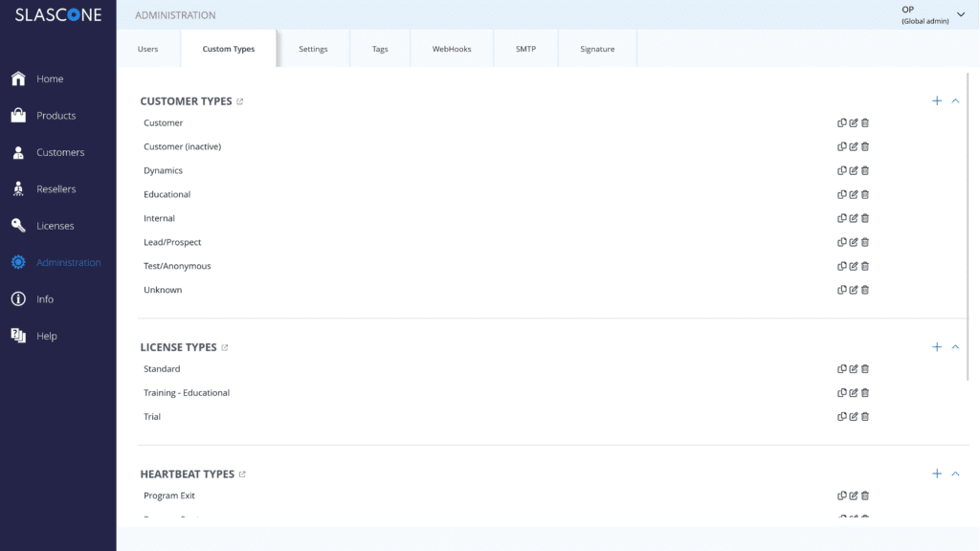The image size is (980, 551).
Task: Open Resellers from the sidebar
Action: point(56,189)
